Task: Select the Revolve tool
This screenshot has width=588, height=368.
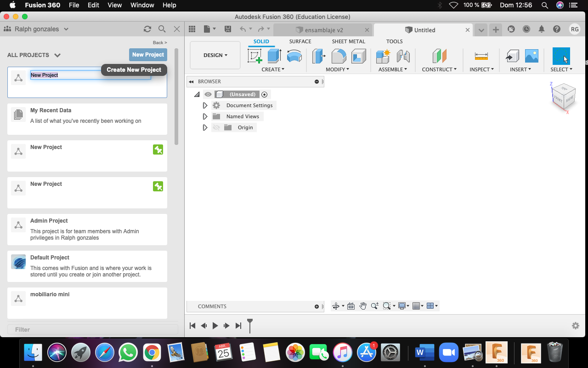Action: tap(294, 56)
